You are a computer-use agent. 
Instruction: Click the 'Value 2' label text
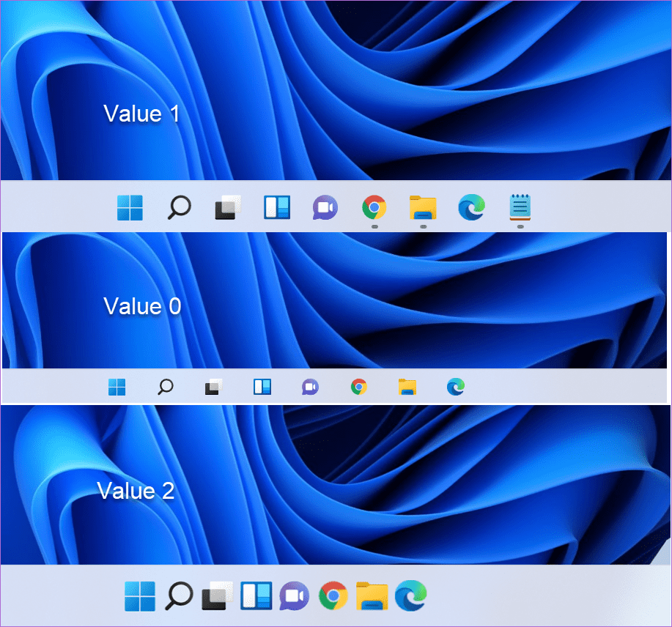(x=136, y=491)
